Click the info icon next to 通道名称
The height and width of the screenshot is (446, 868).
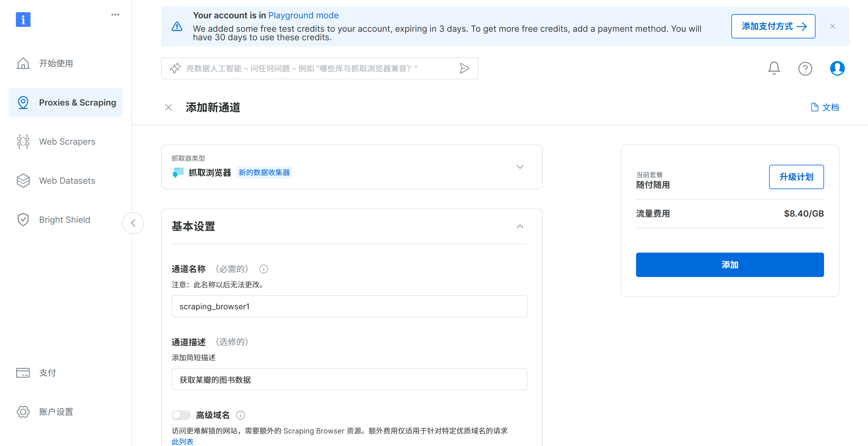coord(263,269)
